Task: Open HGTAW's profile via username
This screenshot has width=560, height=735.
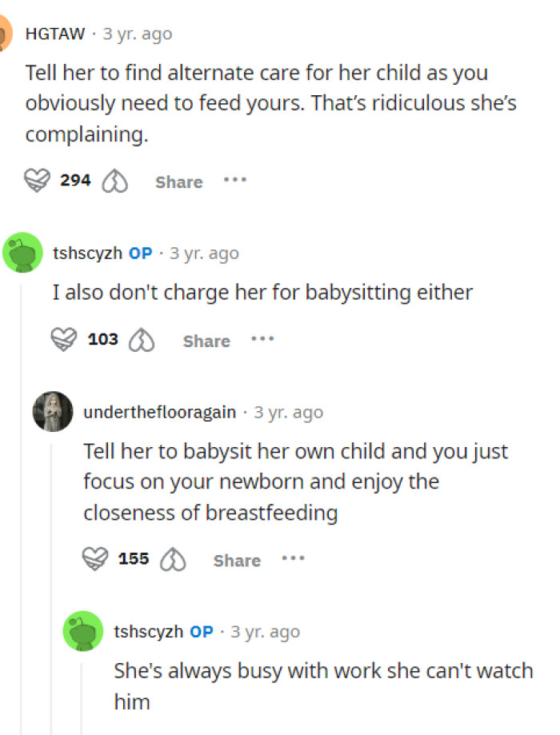Action: click(54, 34)
